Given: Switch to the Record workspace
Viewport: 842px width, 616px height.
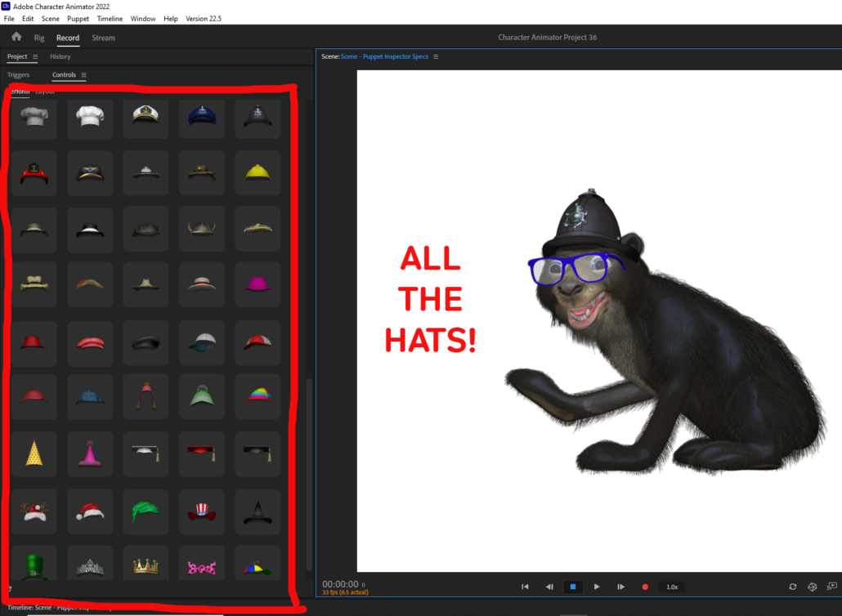Looking at the screenshot, I should click(68, 38).
